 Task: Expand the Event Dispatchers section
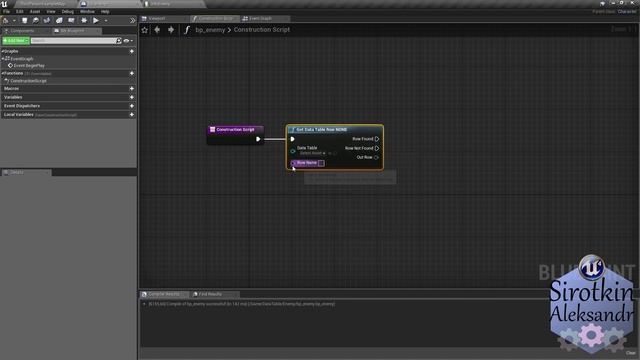[22, 106]
